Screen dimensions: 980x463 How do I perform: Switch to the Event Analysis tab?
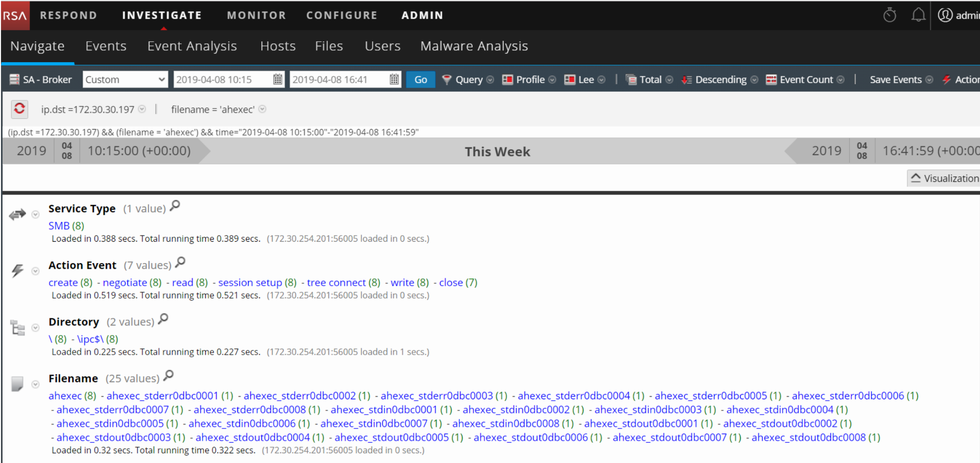tap(192, 46)
